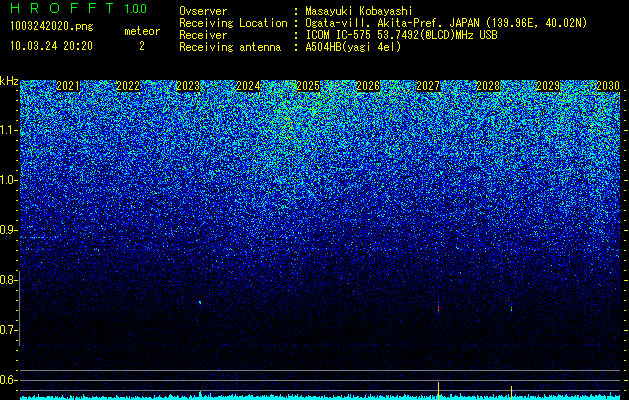Click the faint meteor echo after 2028
Viewport: 629px width, 400px height.
[x=511, y=308]
